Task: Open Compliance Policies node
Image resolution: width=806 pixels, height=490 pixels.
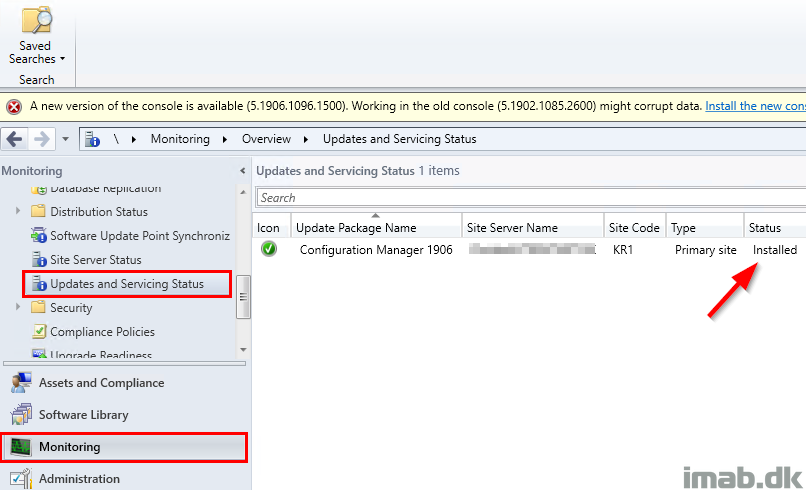Action: 102,332
